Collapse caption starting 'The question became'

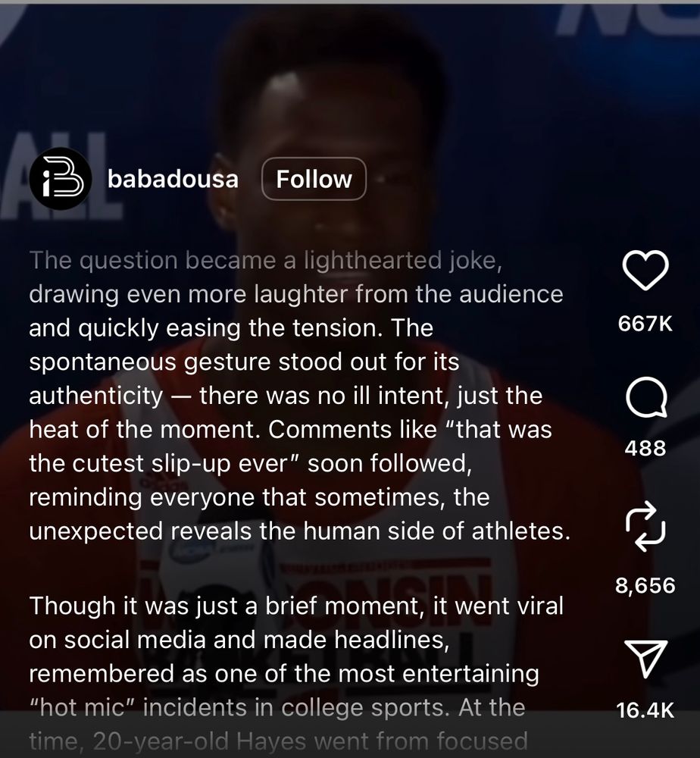[x=299, y=396]
